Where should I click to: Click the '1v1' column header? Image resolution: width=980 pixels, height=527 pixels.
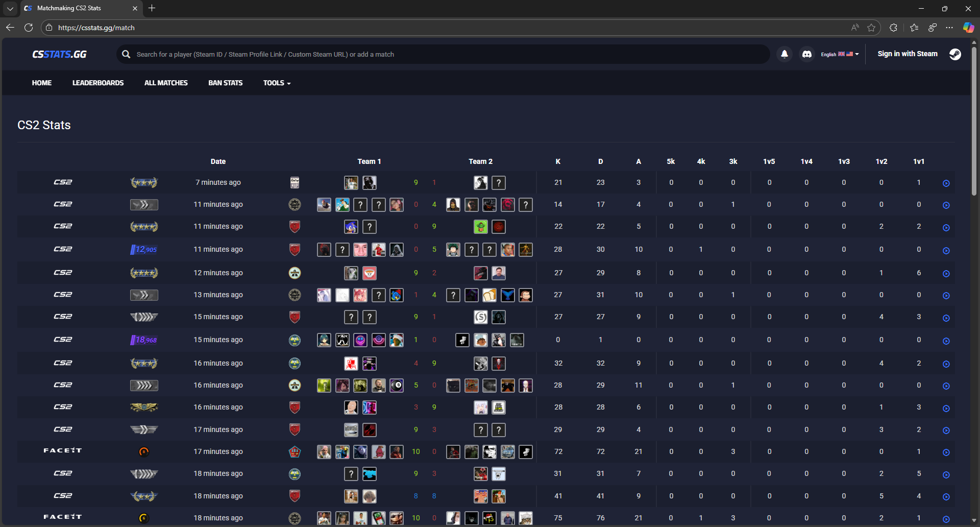[919, 161]
